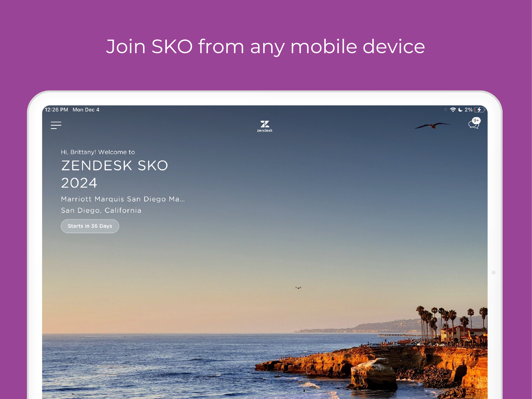
Task: Tap the drone in the sky
Action: click(298, 287)
